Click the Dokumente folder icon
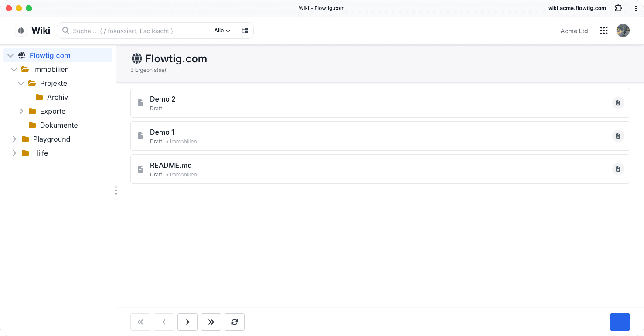 point(32,125)
